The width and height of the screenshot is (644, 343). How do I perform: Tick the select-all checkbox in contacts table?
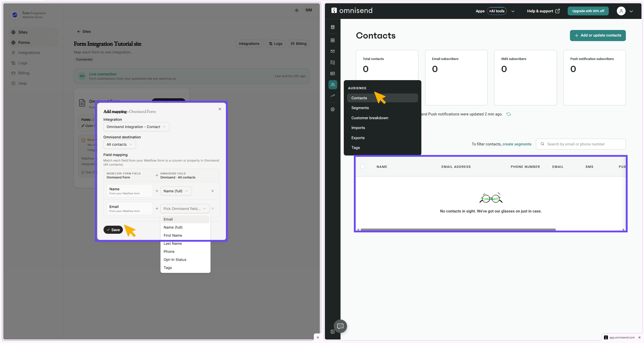pyautogui.click(x=363, y=167)
